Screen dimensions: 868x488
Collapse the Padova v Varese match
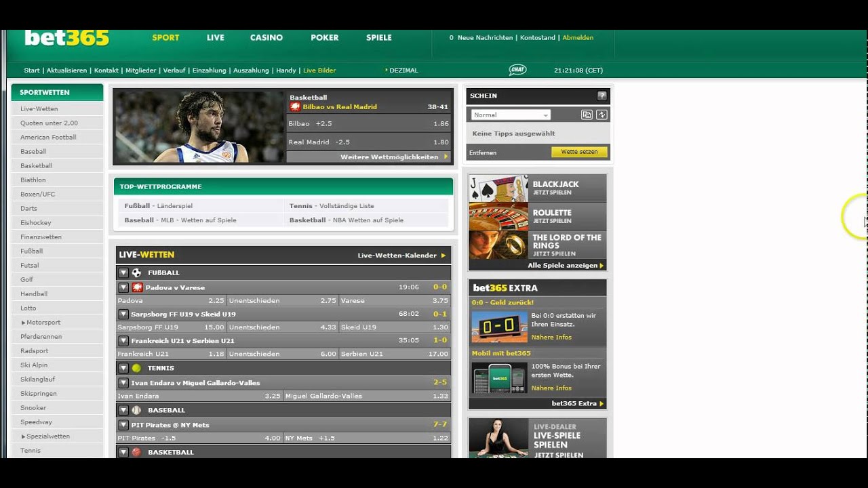point(123,287)
